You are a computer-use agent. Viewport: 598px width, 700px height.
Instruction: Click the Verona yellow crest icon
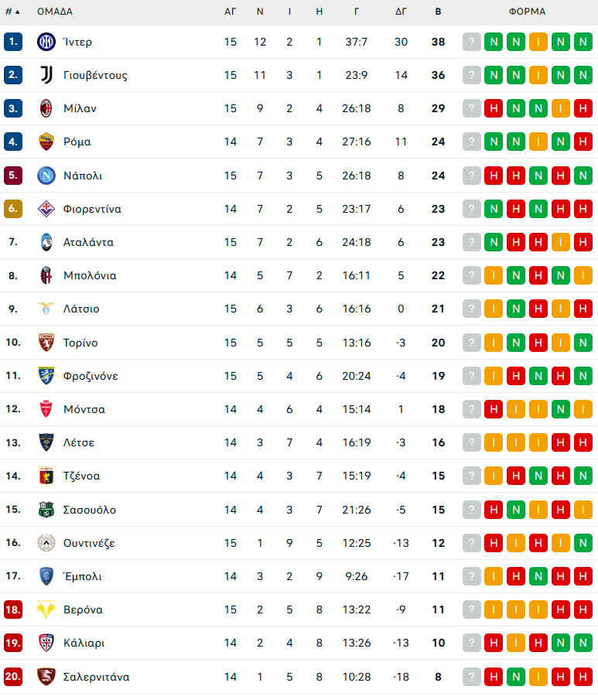(46, 610)
